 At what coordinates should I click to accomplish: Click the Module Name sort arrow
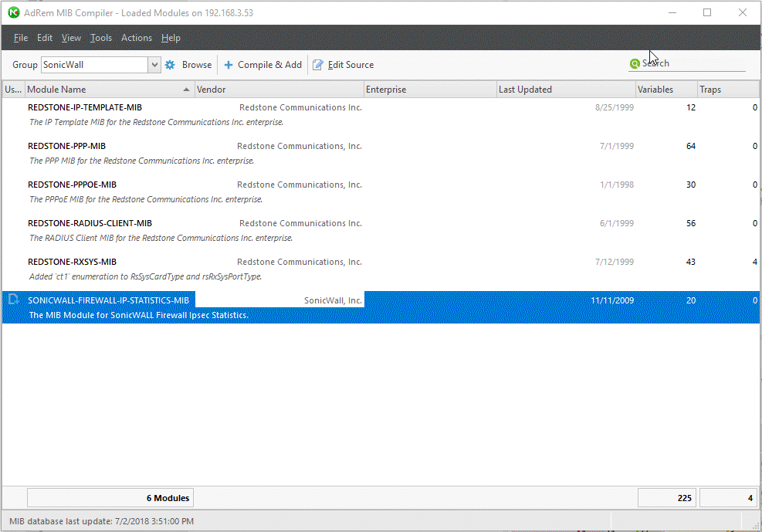[186, 90]
